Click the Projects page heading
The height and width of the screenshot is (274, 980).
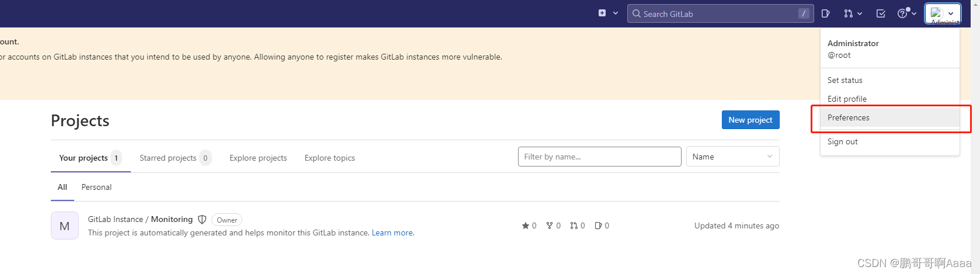(x=80, y=120)
